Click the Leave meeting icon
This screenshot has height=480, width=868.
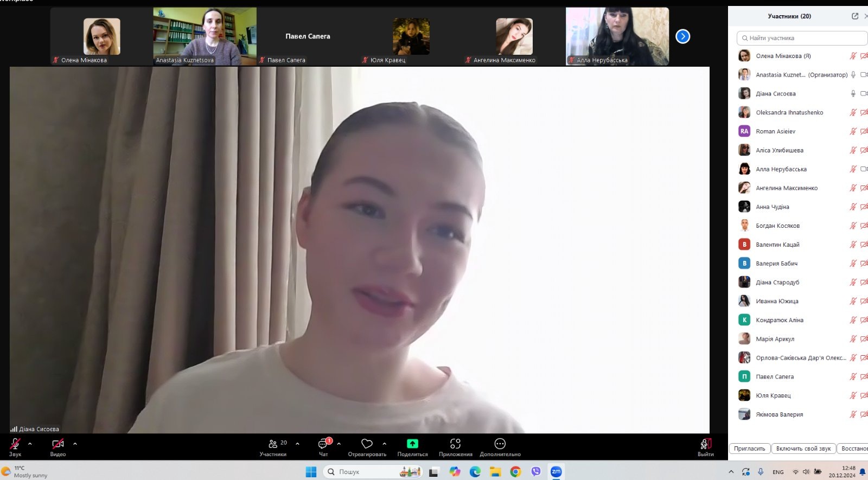tap(705, 444)
